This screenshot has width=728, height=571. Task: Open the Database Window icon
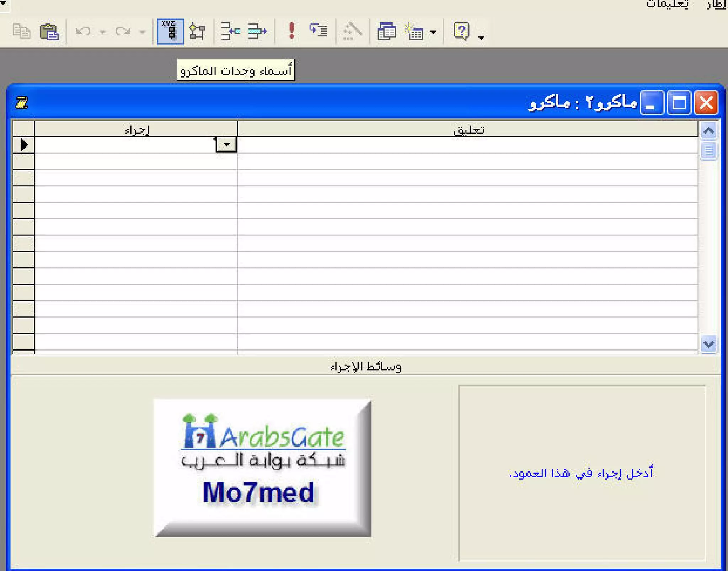(x=387, y=31)
